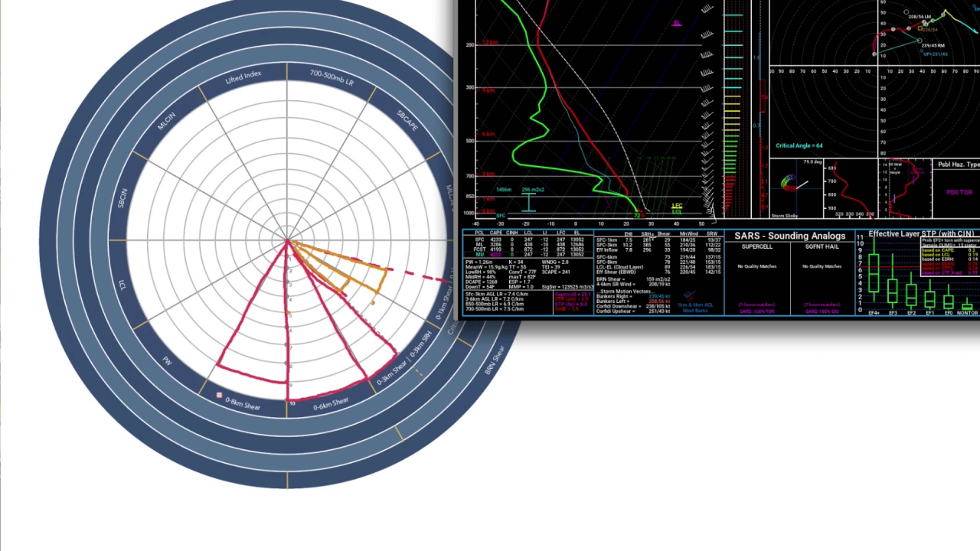This screenshot has height=551, width=980.
Task: Select the 0-6km Shear axis label
Action: pyautogui.click(x=331, y=403)
